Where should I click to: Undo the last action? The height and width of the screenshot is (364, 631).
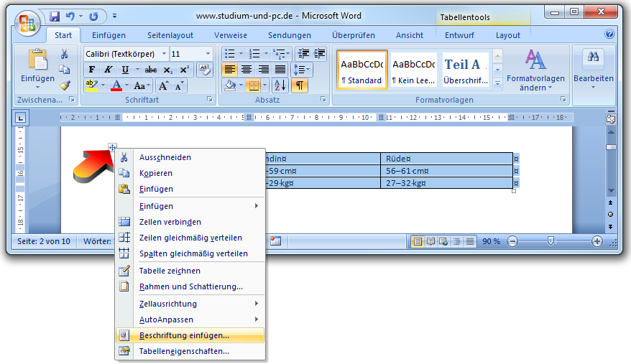coord(70,16)
